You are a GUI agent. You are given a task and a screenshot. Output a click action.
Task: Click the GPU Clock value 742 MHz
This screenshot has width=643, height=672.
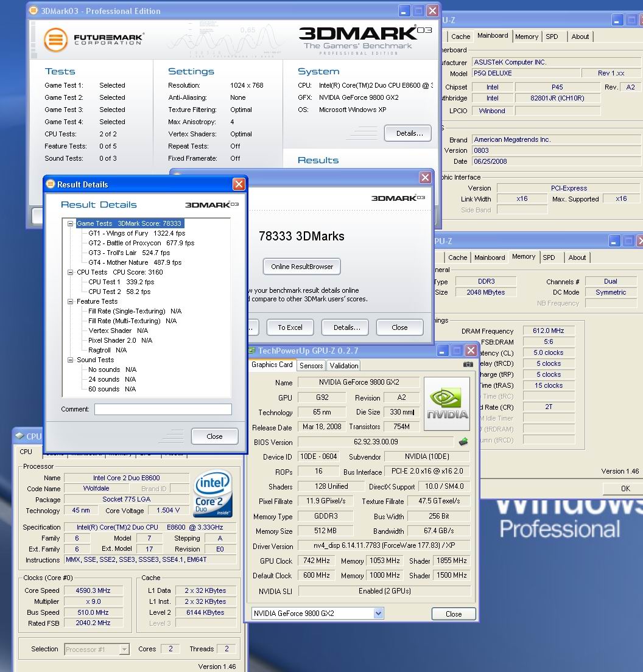click(x=317, y=561)
